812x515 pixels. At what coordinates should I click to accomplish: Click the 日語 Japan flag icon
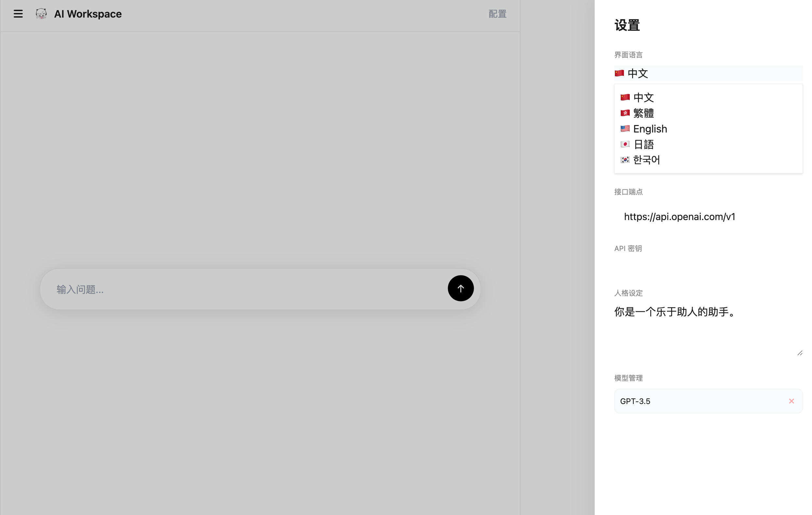626,144
